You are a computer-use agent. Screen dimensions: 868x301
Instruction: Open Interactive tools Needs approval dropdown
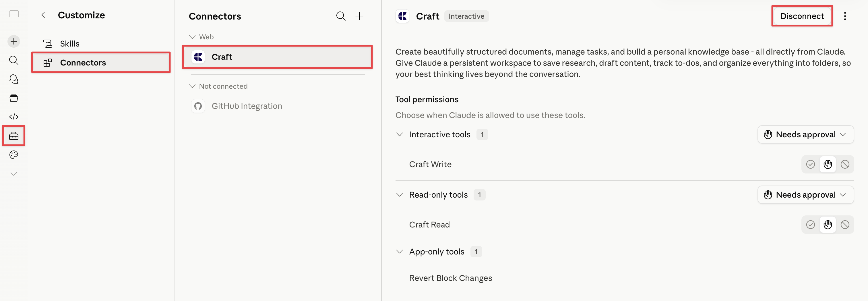click(805, 134)
